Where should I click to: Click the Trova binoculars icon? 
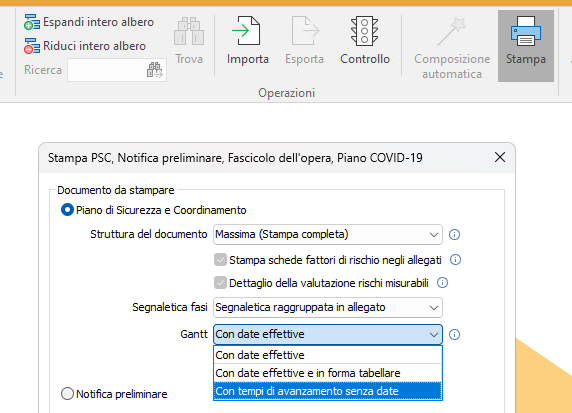(x=189, y=31)
